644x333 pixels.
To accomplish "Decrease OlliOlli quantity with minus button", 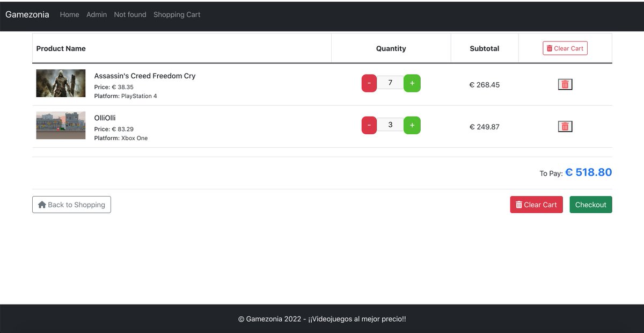I will click(369, 125).
